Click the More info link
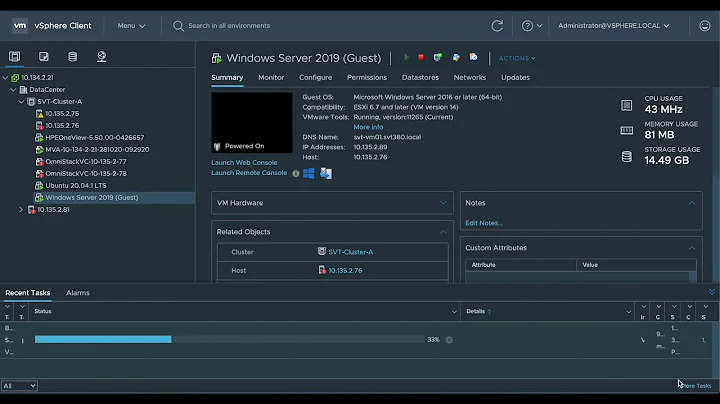Screen dimensions: 720x404 click(368, 127)
